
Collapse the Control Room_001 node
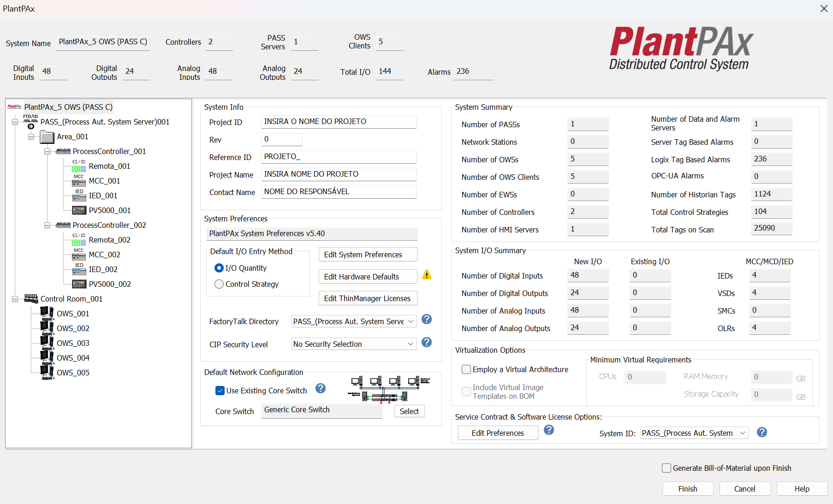click(x=15, y=299)
